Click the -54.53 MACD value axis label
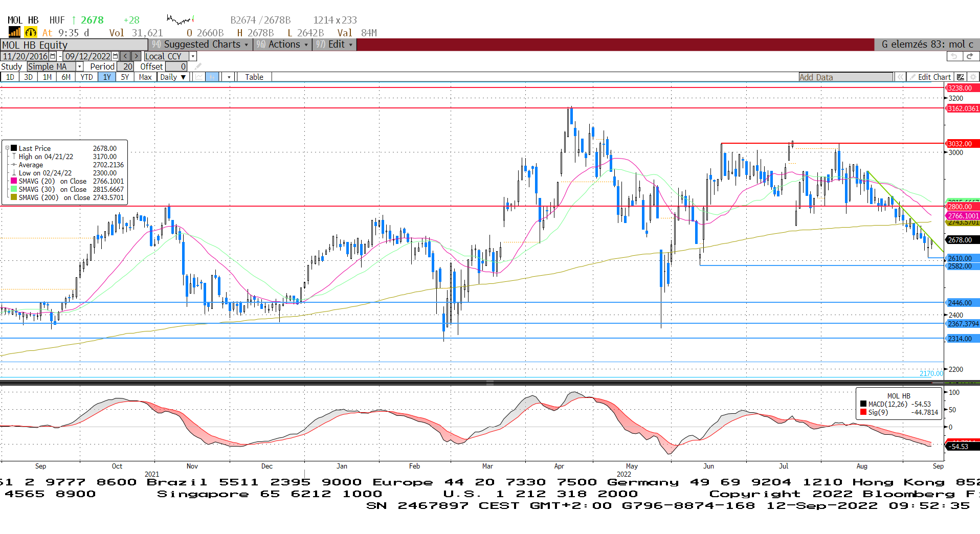Image resolution: width=980 pixels, height=534 pixels. 962,447
